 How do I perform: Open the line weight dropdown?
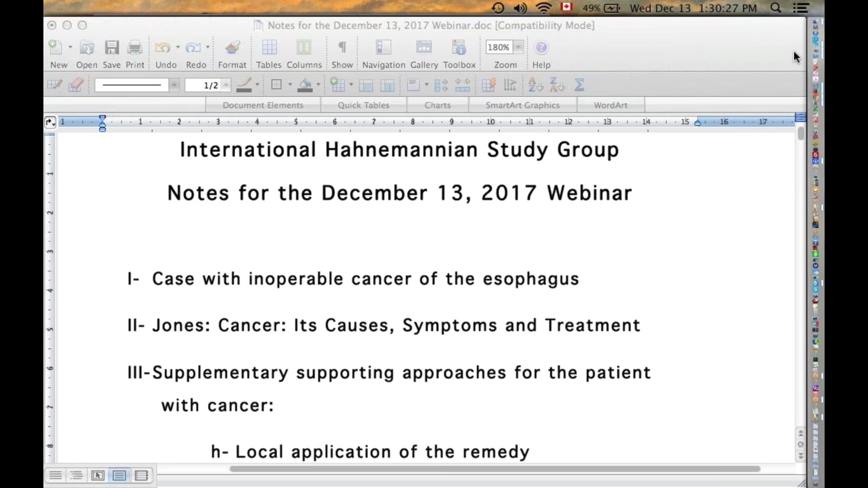click(208, 85)
